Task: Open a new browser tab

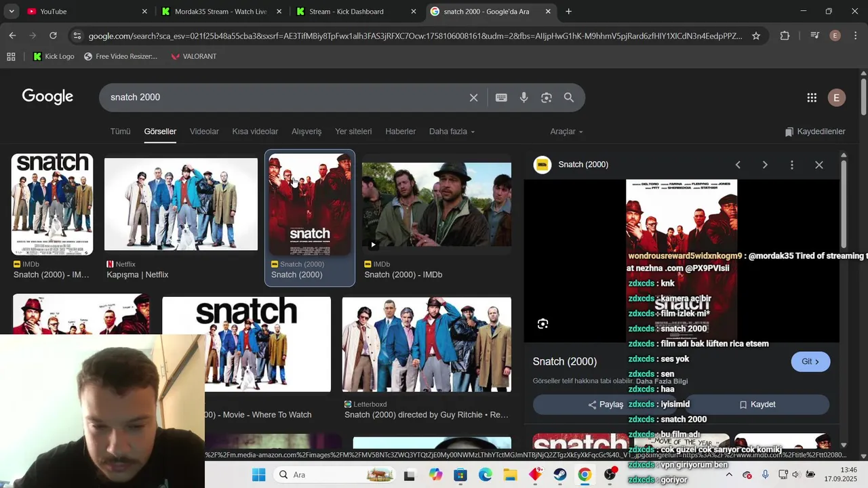Action: (x=568, y=12)
